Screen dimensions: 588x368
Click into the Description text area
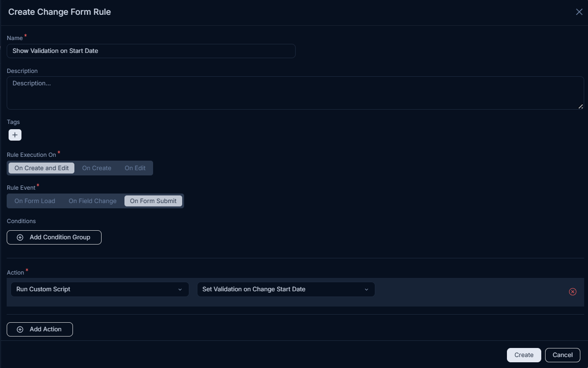click(x=295, y=93)
